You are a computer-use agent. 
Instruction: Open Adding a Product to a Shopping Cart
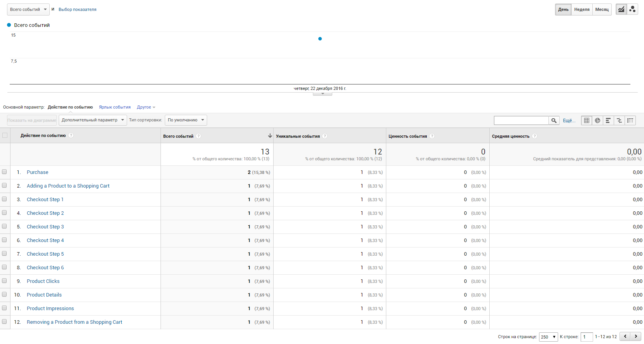click(x=68, y=186)
